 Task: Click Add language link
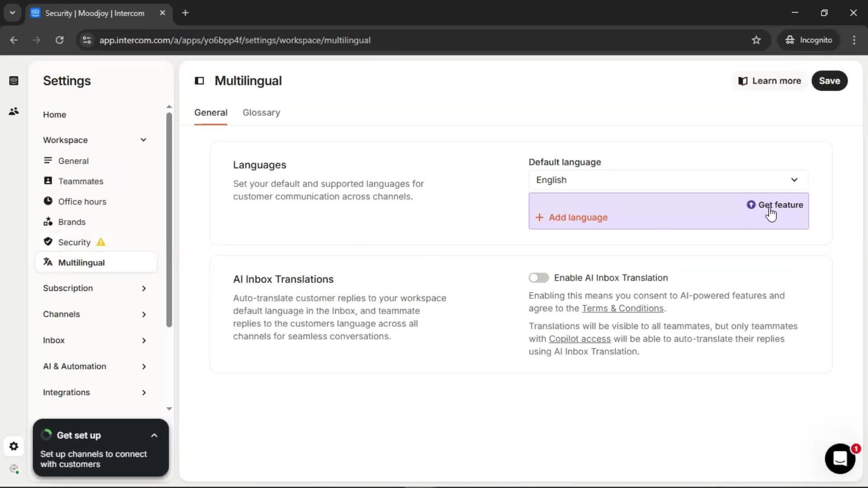click(x=578, y=217)
